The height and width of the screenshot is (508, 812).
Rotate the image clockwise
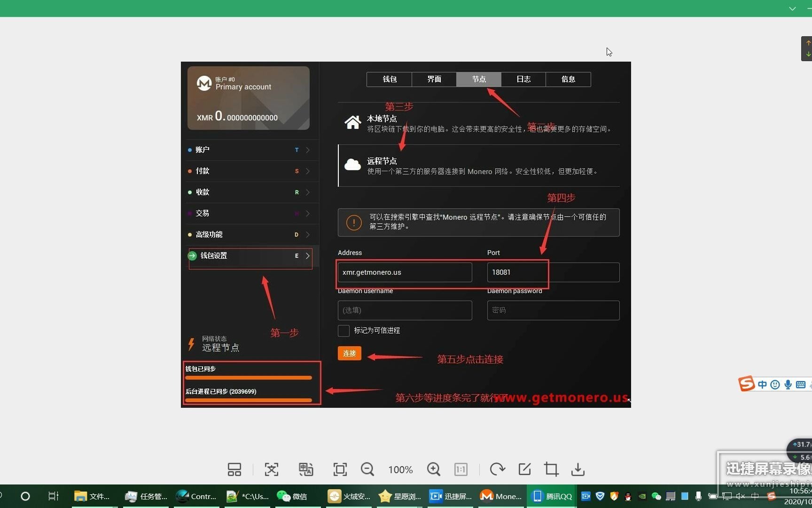pyautogui.click(x=497, y=469)
